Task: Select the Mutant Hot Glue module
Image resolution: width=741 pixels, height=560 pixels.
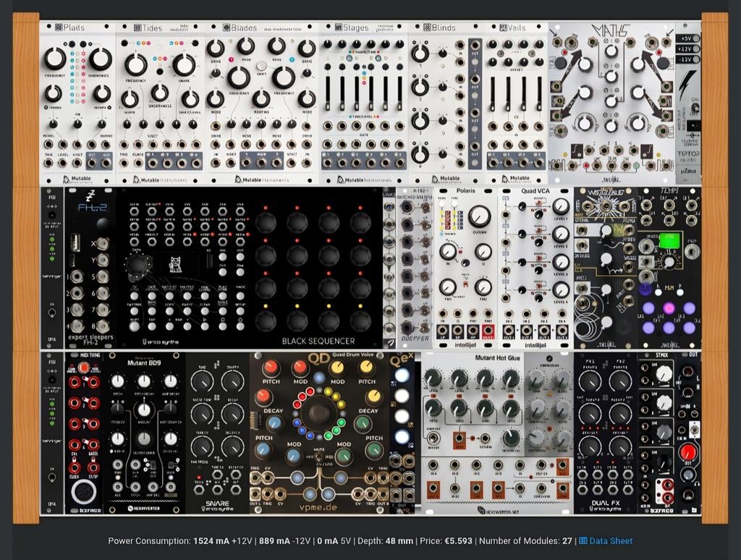Action: click(x=497, y=433)
